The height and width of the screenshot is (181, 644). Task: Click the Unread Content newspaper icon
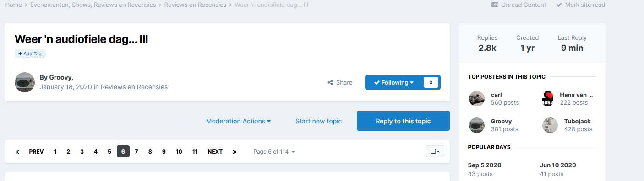pos(495,5)
